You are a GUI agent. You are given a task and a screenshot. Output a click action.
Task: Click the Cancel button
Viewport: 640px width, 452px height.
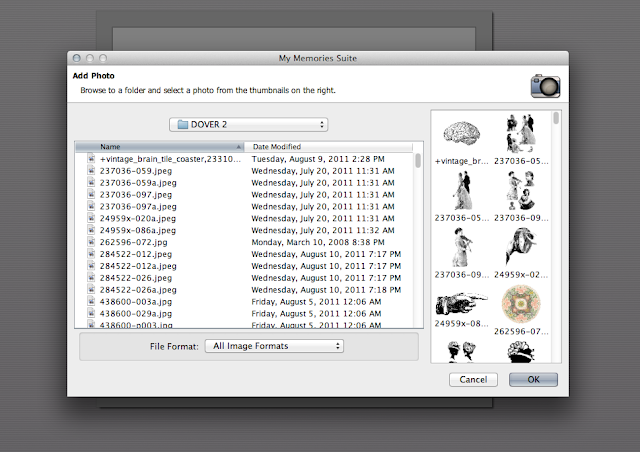(473, 379)
